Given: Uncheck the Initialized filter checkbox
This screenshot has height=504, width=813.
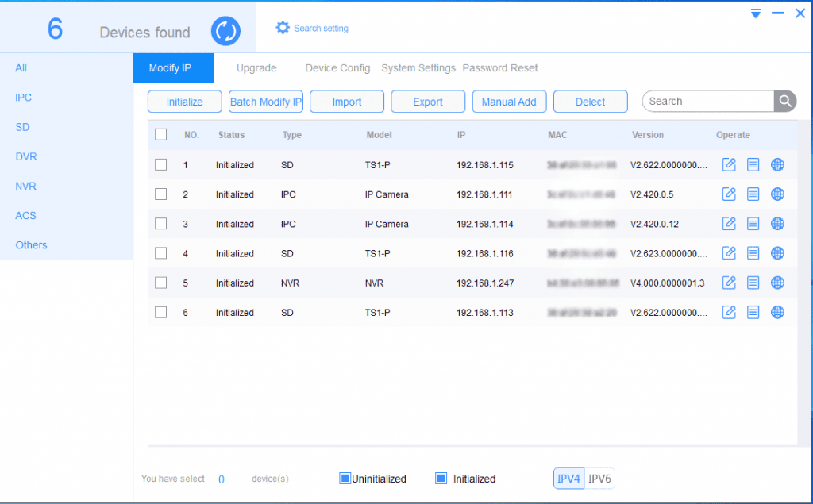Looking at the screenshot, I should pyautogui.click(x=441, y=479).
